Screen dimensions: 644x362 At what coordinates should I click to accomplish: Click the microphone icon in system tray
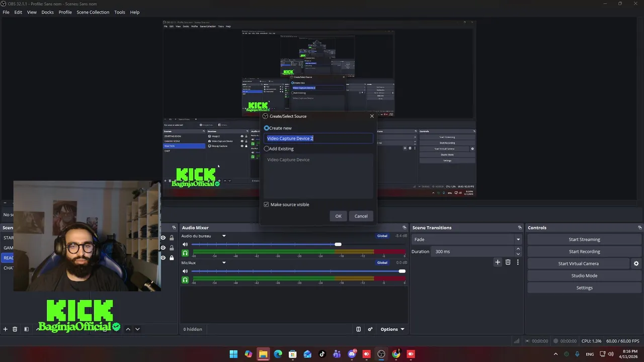coord(577,354)
